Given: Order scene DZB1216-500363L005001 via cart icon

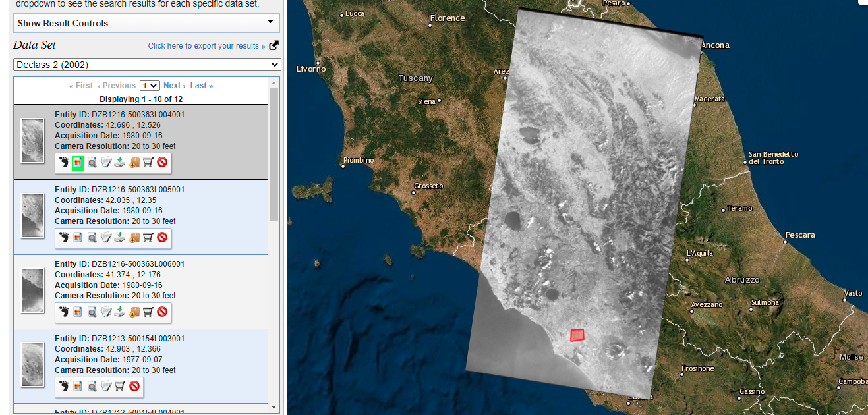Looking at the screenshot, I should (x=148, y=237).
